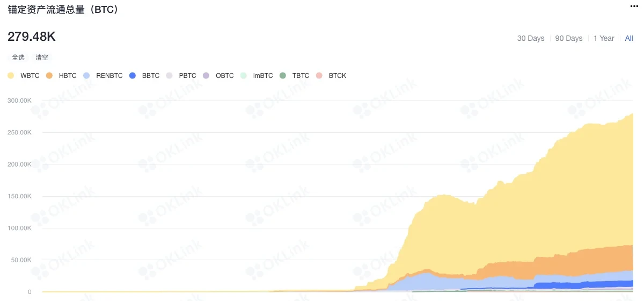Click the imBTC legend marker icon
The width and height of the screenshot is (644, 301).
[244, 76]
